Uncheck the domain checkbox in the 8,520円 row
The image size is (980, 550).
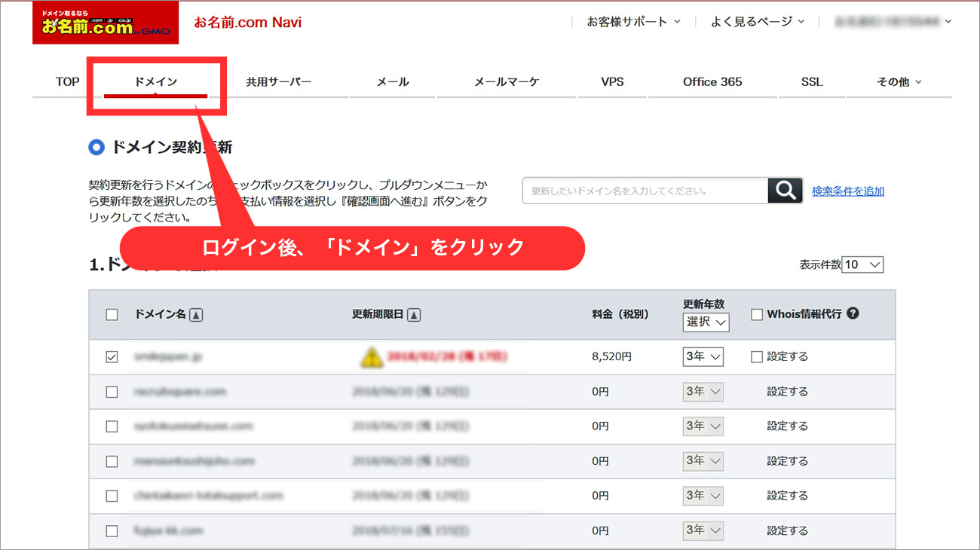pyautogui.click(x=112, y=357)
